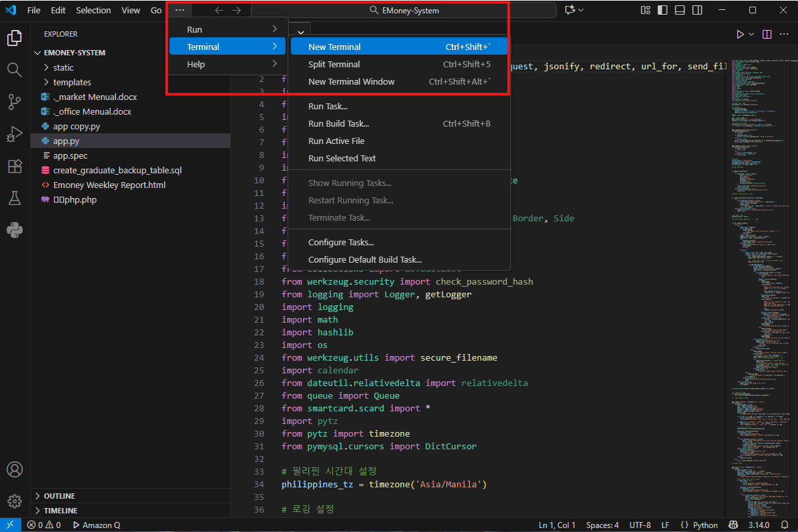Open the Accounts icon
The height and width of the screenshot is (532, 798).
point(15,469)
